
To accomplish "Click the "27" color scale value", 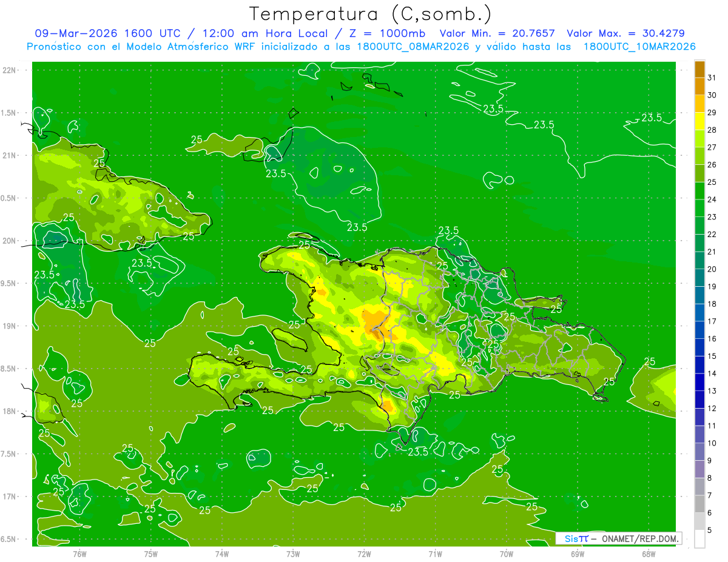I will pos(712,147).
